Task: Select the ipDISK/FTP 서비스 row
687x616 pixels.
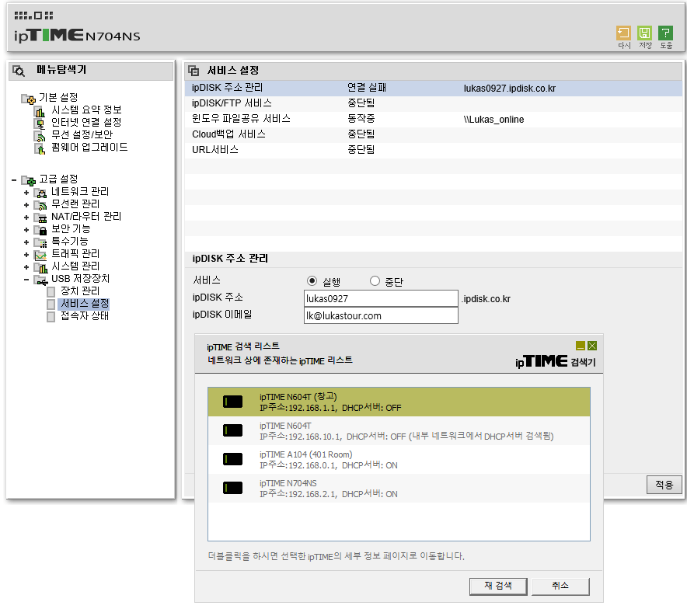Action: [x=434, y=103]
